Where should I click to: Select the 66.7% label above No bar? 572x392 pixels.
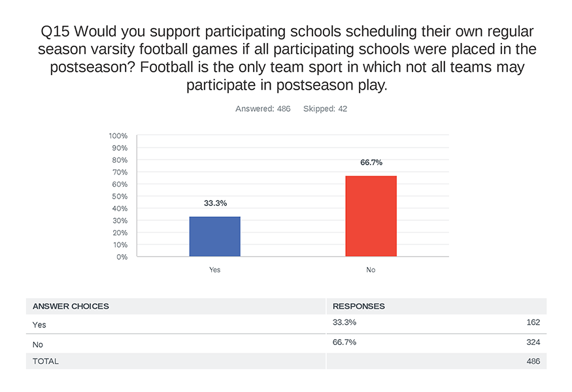click(x=371, y=163)
